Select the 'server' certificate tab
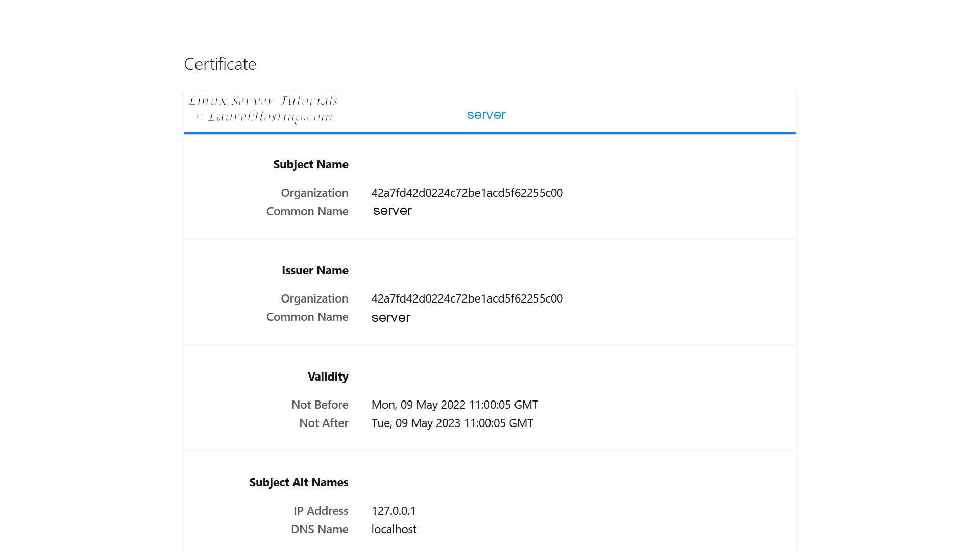This screenshot has width=980, height=551. 486,115
